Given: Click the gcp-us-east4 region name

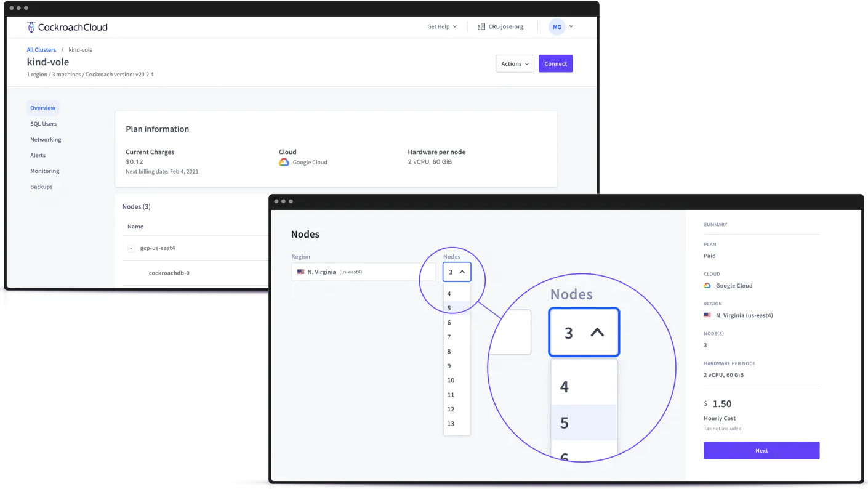Looking at the screenshot, I should (x=158, y=248).
